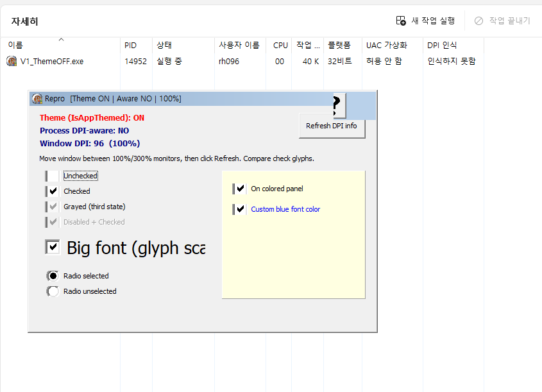Select the Radio selected option

53,276
